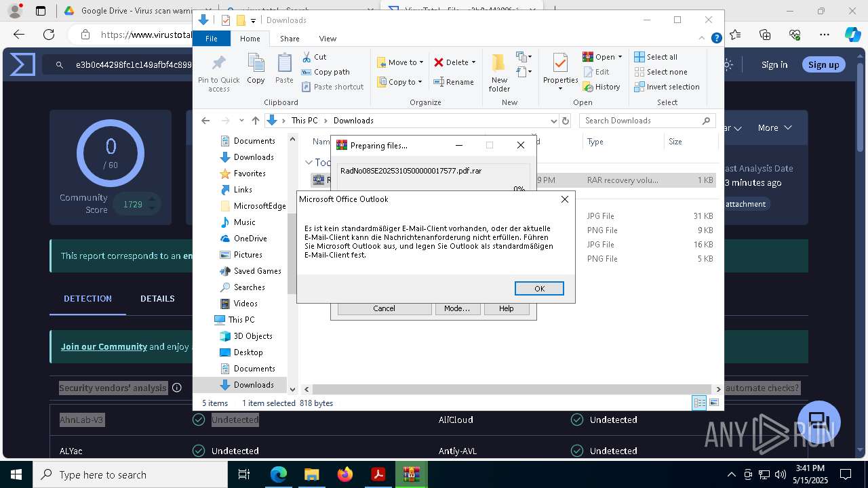Open WinRAR from the taskbar
Image resolution: width=868 pixels, height=488 pixels.
coord(411,474)
